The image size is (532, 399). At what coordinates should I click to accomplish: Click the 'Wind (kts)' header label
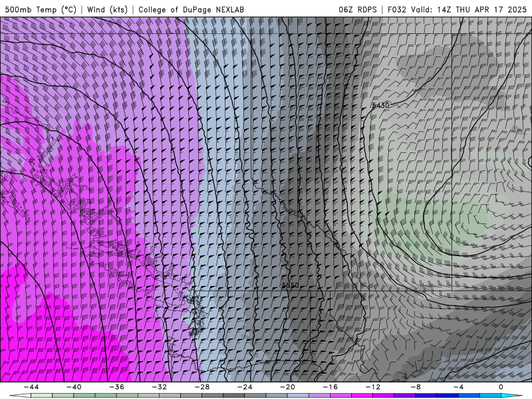point(107,9)
